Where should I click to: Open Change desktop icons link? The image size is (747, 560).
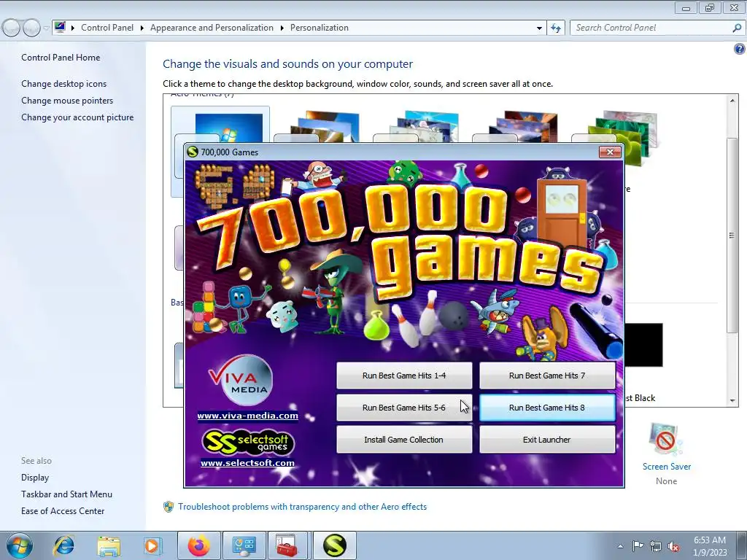(64, 84)
